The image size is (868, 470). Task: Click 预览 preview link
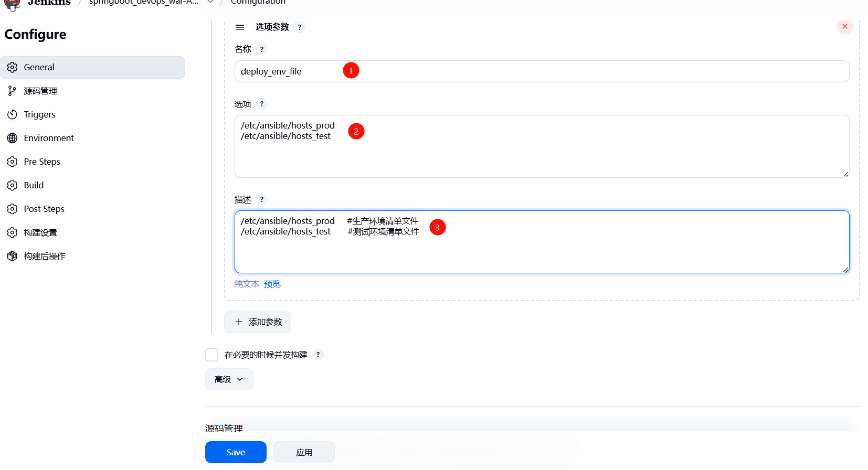tap(272, 284)
